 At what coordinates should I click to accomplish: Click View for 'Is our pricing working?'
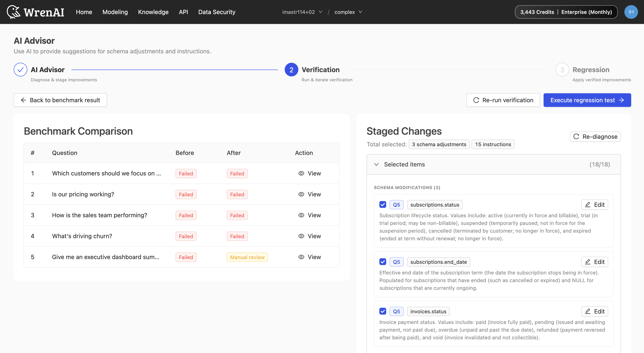coord(309,194)
